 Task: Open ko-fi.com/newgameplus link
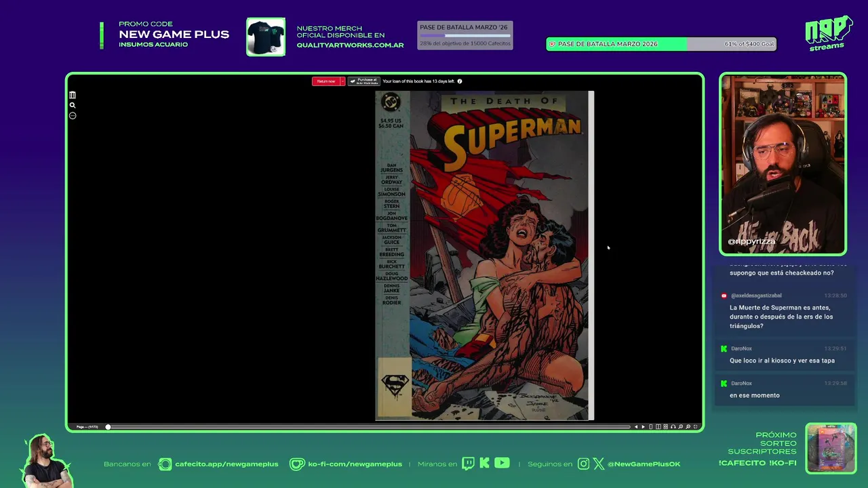click(355, 464)
